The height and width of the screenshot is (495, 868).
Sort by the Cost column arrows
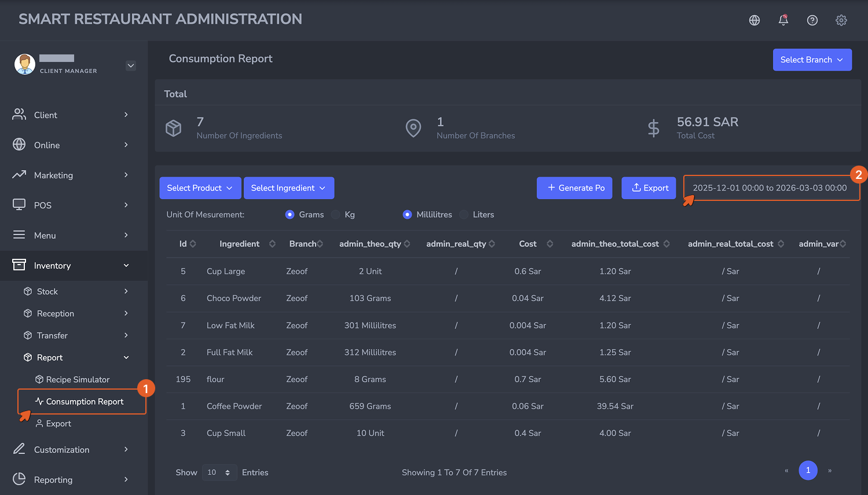coord(550,244)
